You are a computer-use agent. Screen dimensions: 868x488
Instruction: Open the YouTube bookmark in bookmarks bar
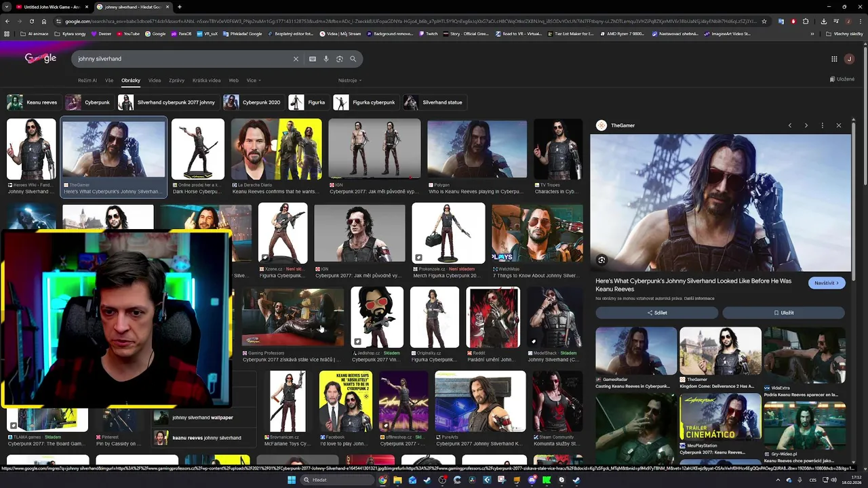pos(127,33)
